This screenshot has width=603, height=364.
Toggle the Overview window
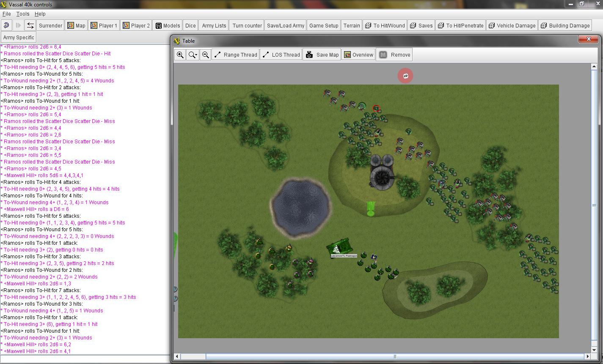point(358,55)
